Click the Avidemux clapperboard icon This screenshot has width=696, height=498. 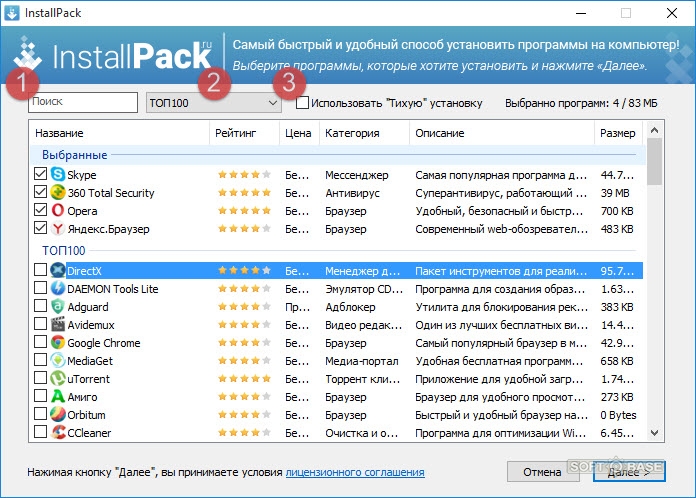(x=58, y=324)
